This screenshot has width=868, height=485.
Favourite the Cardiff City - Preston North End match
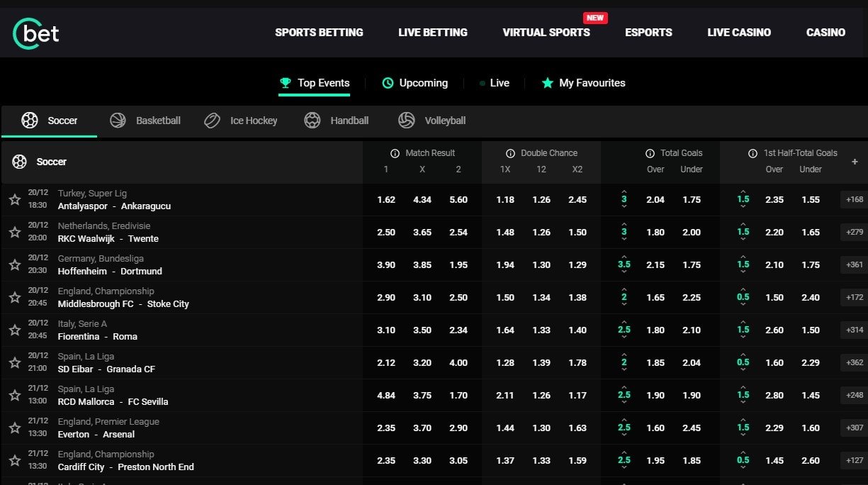pyautogui.click(x=15, y=461)
